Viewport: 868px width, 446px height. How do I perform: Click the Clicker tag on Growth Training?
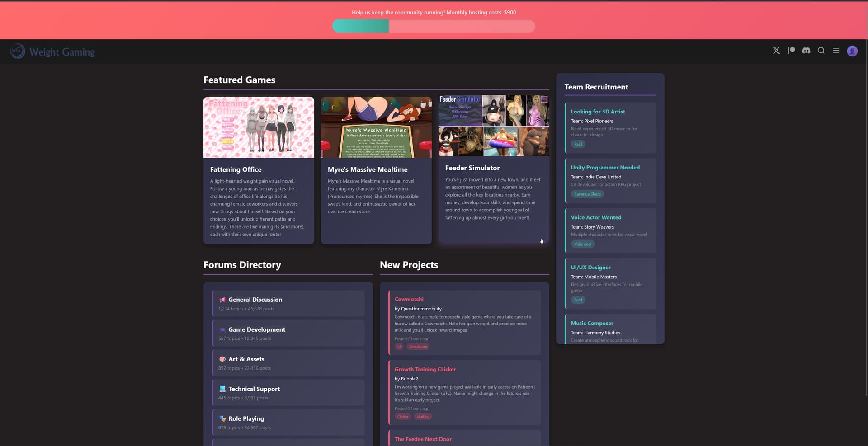402,417
